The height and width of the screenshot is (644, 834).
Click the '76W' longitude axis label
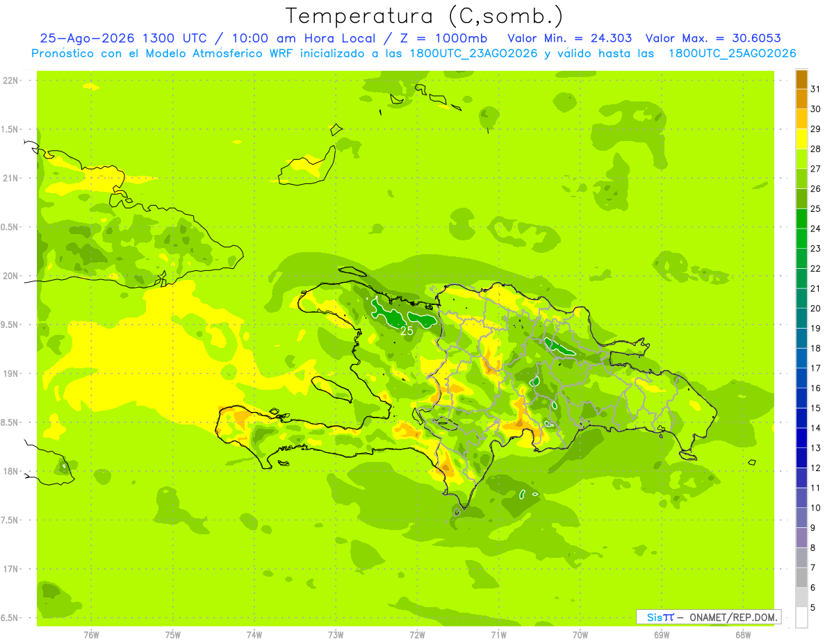point(91,634)
